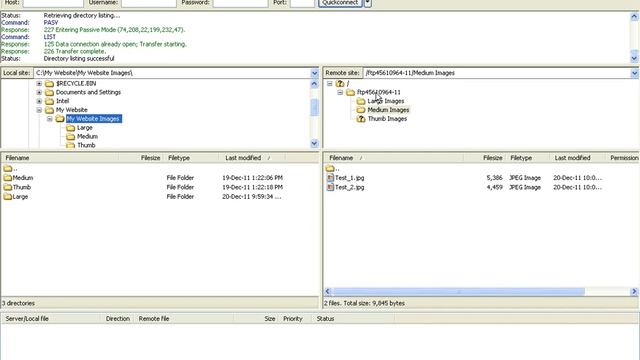The image size is (640, 360).
Task: Sort local files by Last modified column
Action: tap(252, 158)
